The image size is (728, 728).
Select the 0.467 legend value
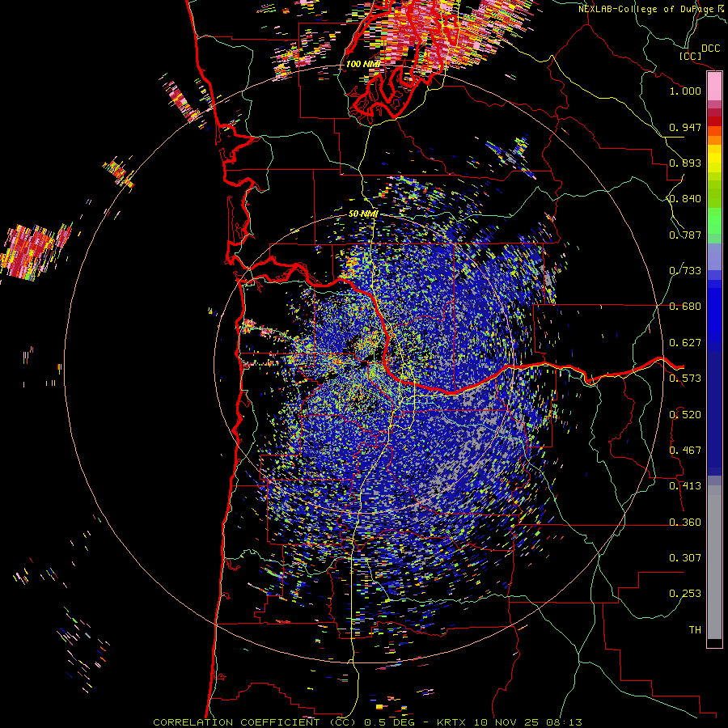tap(685, 451)
